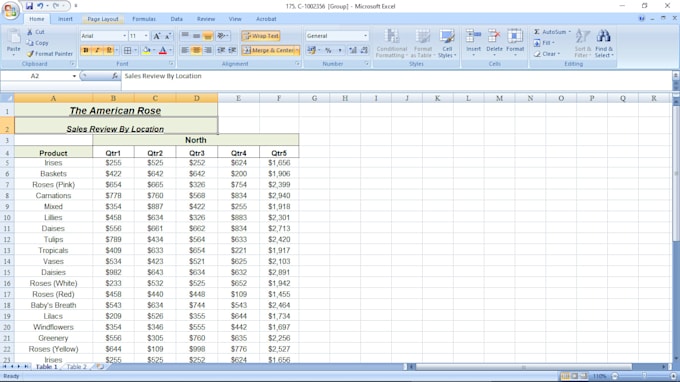Open the font name dropdown showing Arial

(x=124, y=36)
